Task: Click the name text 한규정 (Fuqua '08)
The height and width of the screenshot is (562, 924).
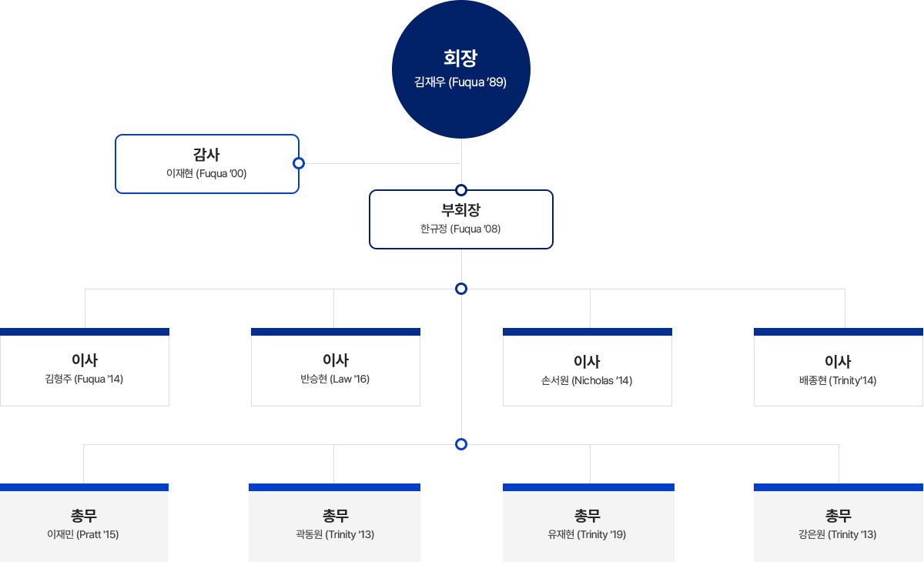Action: tap(460, 229)
